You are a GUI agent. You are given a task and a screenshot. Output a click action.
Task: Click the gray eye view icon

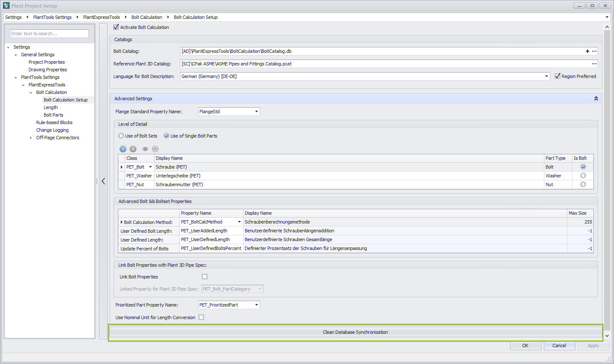[145, 149]
